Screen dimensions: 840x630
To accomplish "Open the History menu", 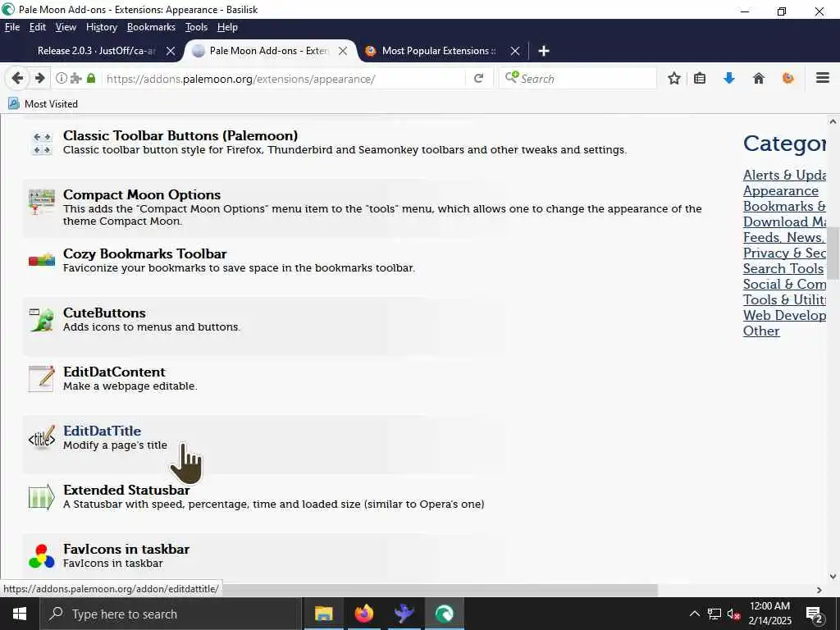I will [101, 27].
